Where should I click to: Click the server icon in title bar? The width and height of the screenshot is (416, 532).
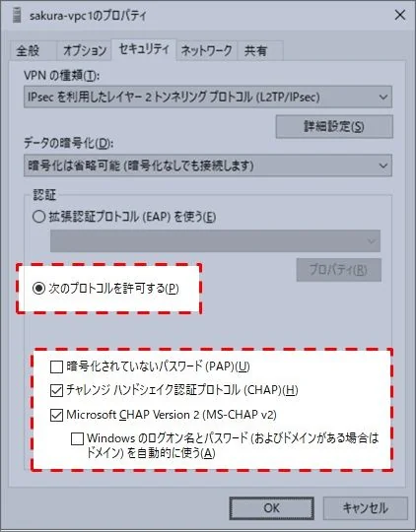pos(17,16)
